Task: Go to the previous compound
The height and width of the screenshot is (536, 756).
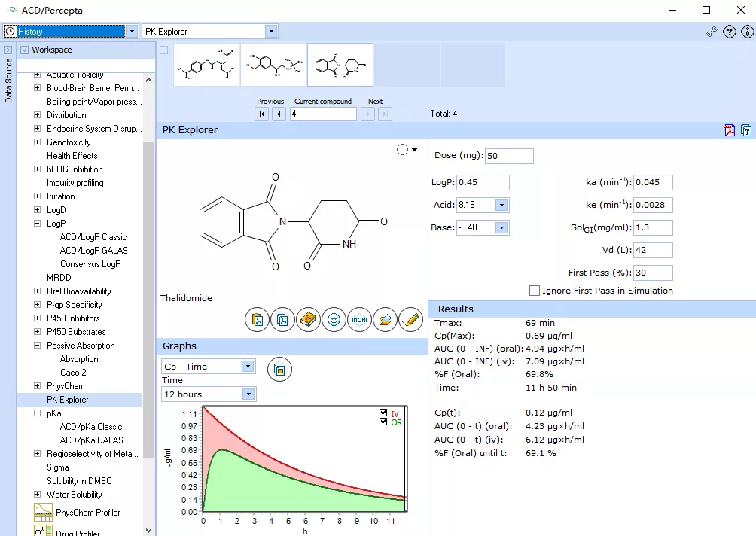Action: [279, 114]
